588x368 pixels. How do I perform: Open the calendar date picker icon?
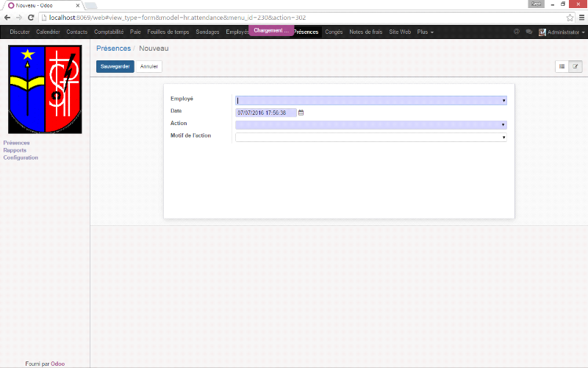point(301,113)
